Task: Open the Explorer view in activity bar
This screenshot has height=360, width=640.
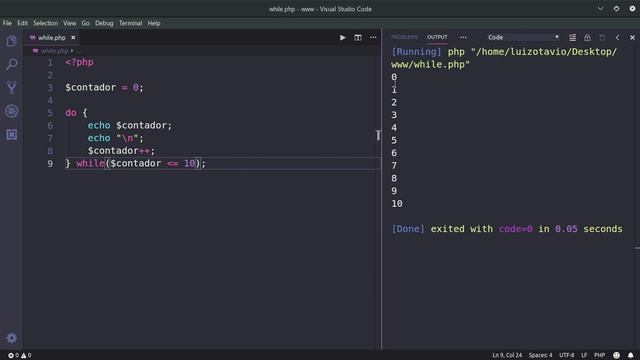Action: [x=11, y=41]
